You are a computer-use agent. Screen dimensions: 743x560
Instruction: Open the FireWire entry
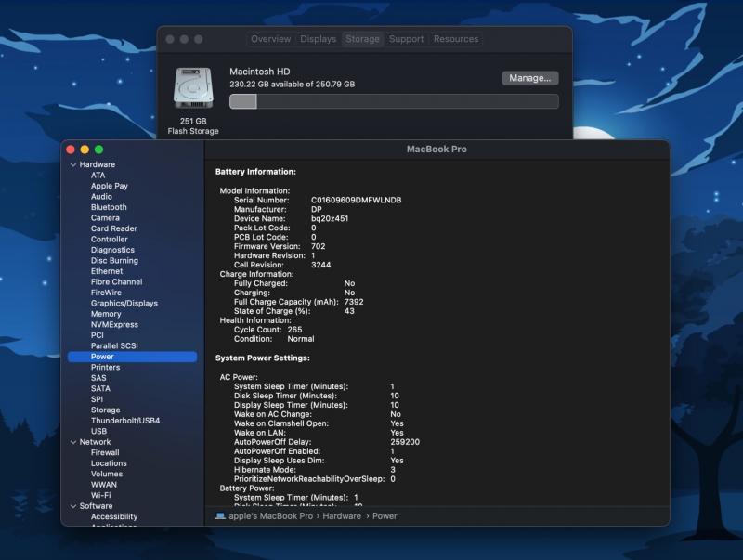pos(106,293)
